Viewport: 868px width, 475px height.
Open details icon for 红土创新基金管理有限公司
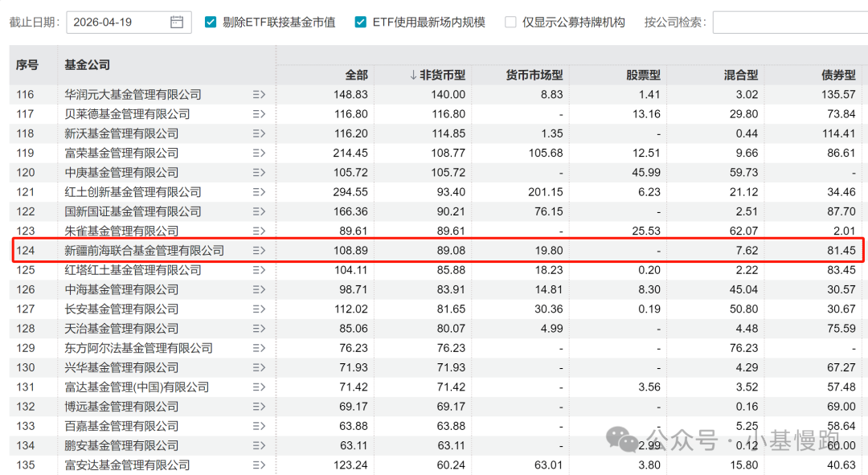click(x=259, y=192)
